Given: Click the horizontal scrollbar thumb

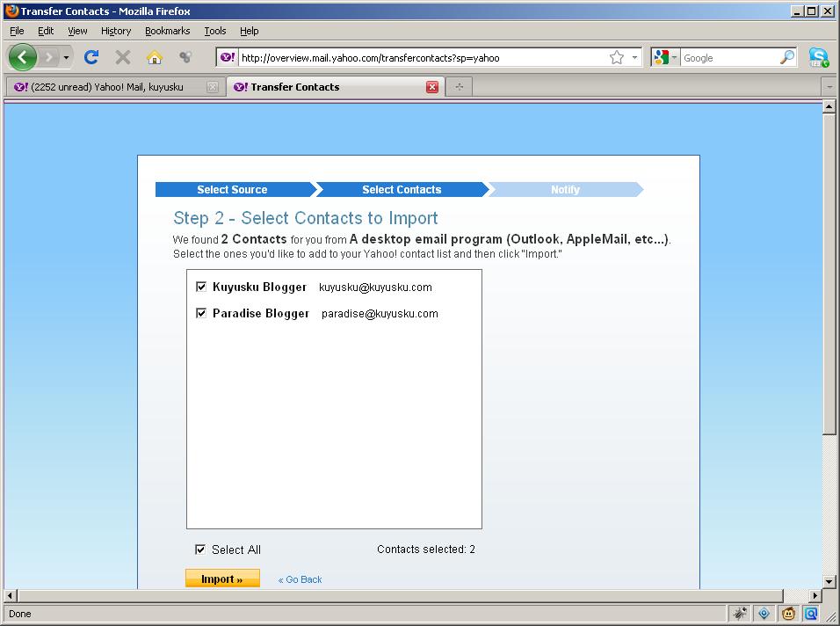Looking at the screenshot, I should click(x=401, y=595).
